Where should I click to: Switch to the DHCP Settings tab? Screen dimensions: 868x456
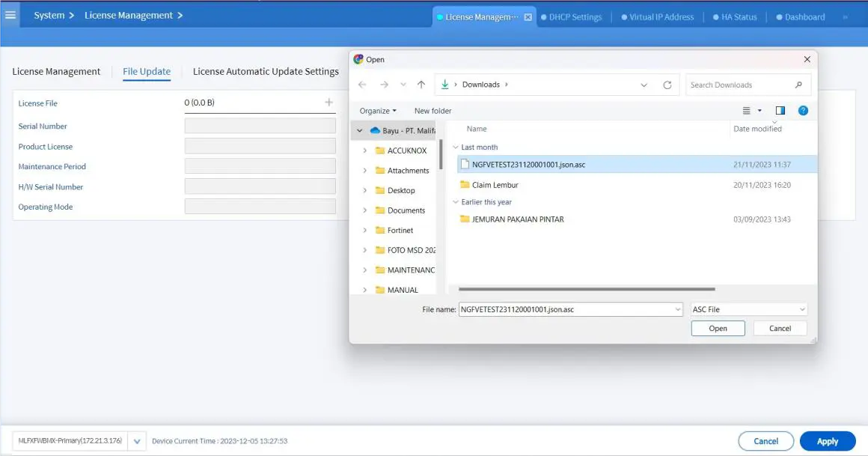coord(571,17)
